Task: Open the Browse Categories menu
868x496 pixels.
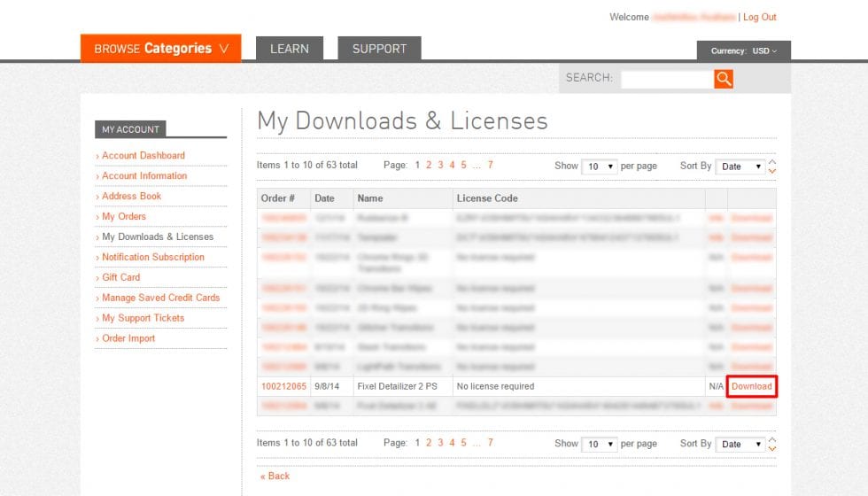Action: (x=160, y=49)
